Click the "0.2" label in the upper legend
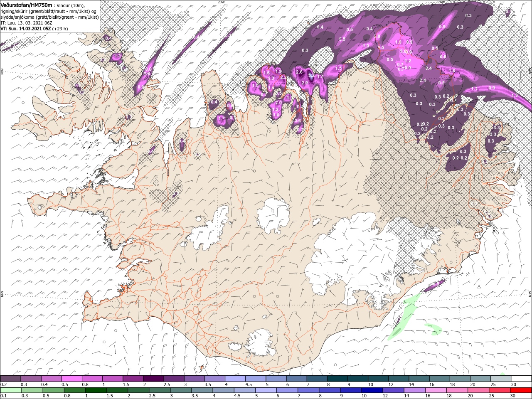 point(3,384)
